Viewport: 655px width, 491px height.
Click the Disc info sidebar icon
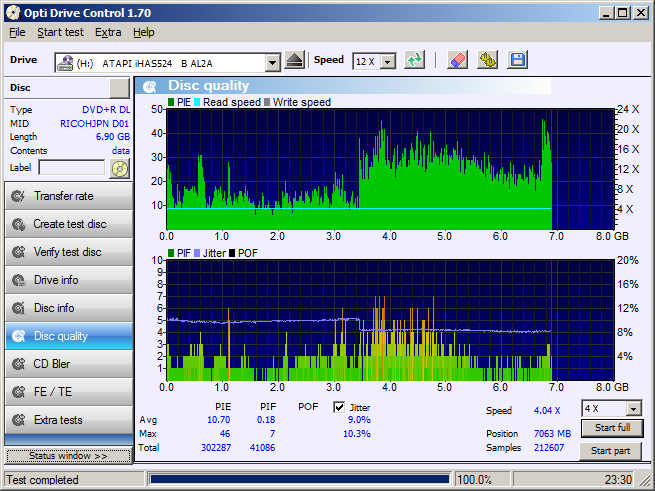tap(18, 308)
